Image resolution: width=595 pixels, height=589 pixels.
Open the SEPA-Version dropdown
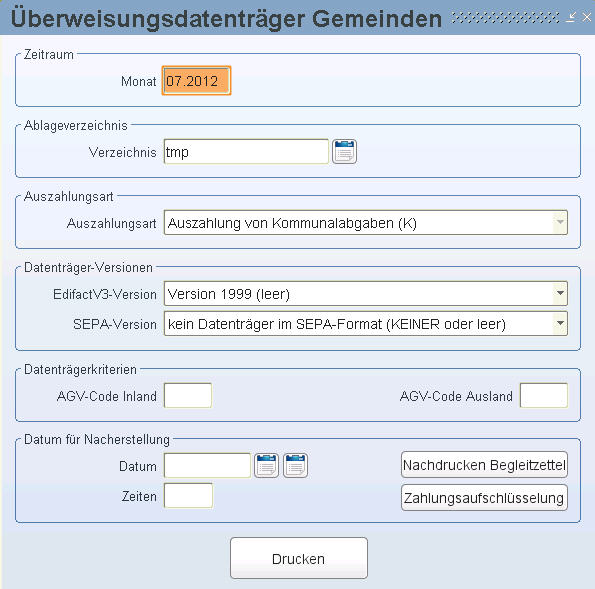[x=560, y=324]
